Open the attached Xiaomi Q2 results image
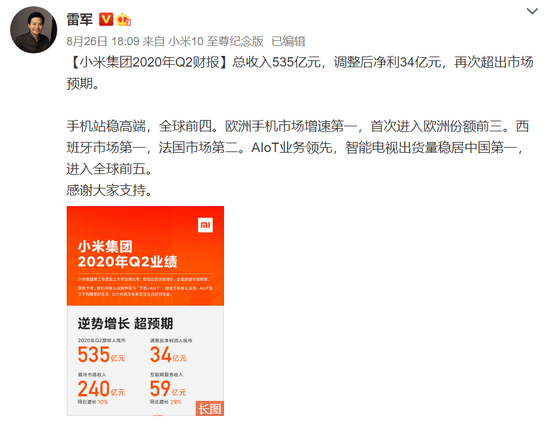 coord(145,311)
